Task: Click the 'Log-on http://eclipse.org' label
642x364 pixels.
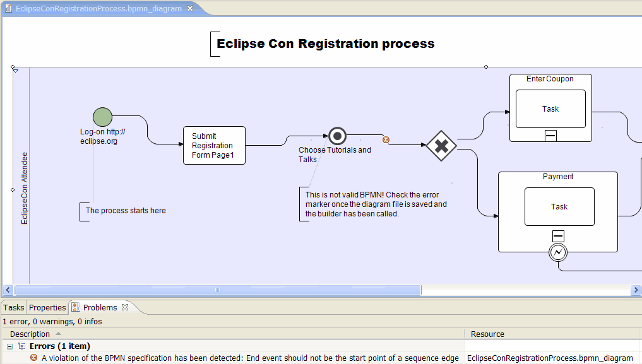Action: 103,137
